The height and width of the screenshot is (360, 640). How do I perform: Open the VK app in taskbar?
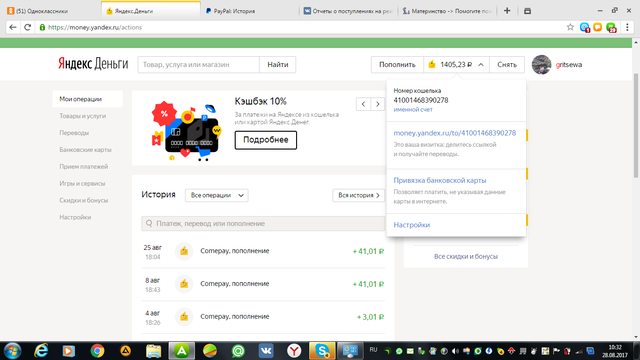point(266,351)
